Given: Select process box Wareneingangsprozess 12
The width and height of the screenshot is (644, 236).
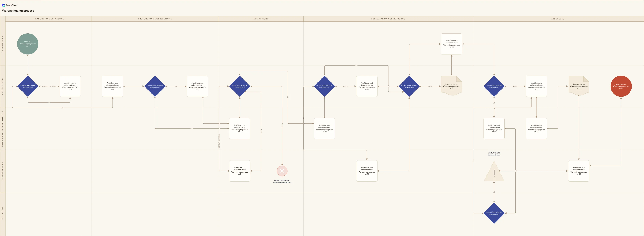Looking at the screenshot, I should click(367, 86).
